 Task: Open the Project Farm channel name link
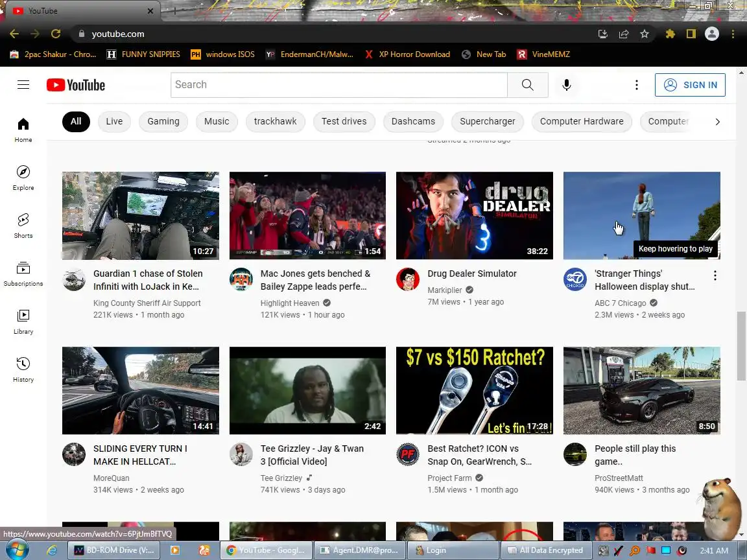pos(449,478)
